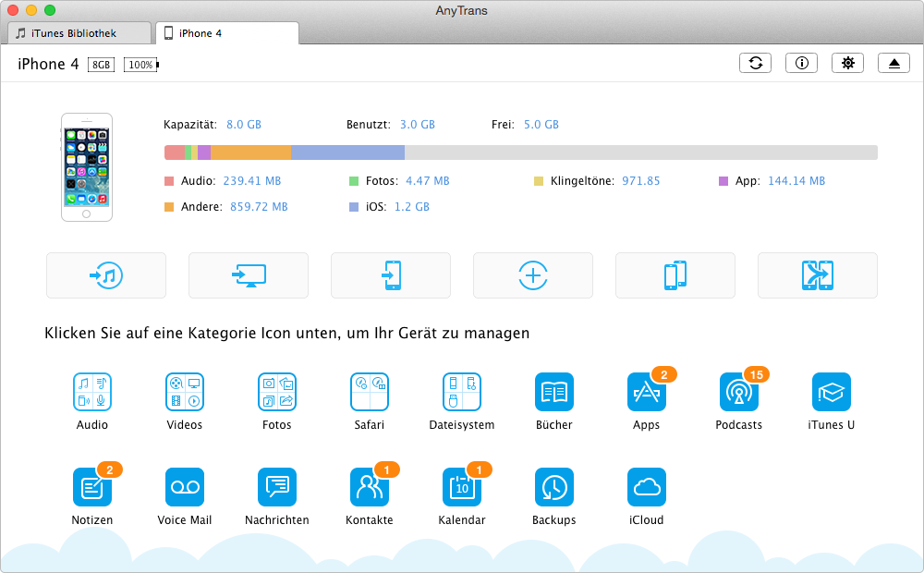Open the Kalendar category icon
Image resolution: width=924 pixels, height=573 pixels.
pyautogui.click(x=462, y=487)
